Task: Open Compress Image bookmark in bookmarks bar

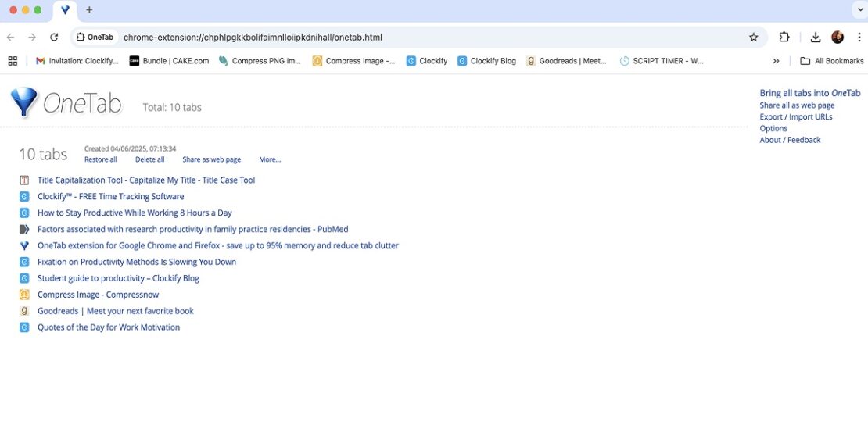Action: (x=353, y=61)
